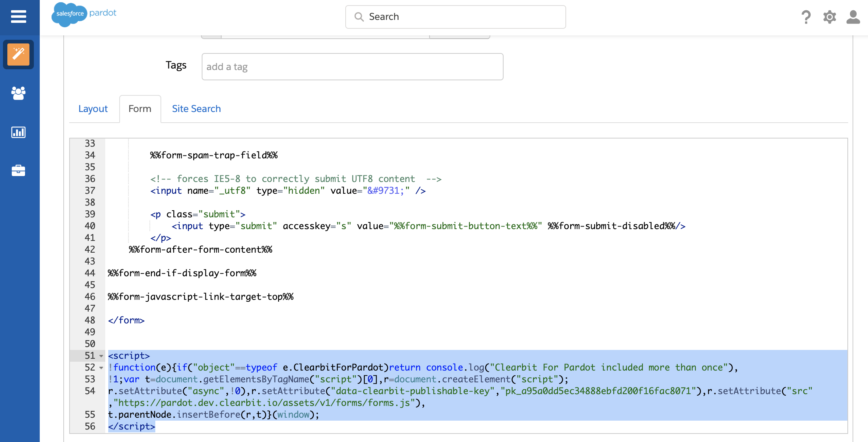The image size is (868, 442).
Task: Open the user account profile icon
Action: (x=853, y=17)
